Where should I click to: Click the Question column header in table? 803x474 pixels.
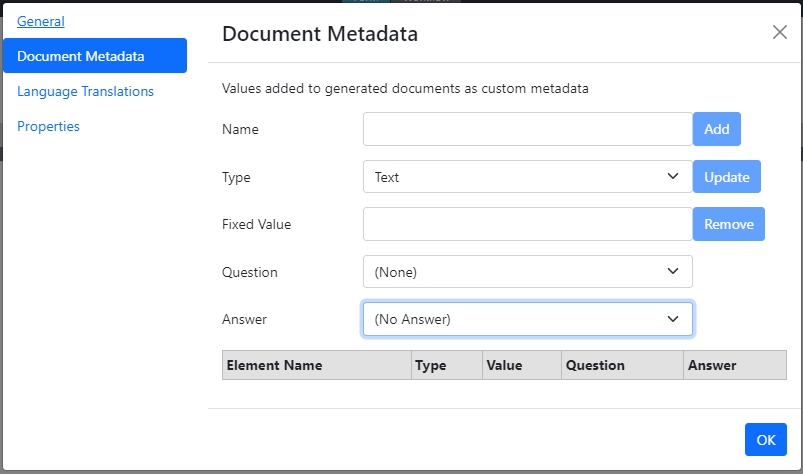click(x=596, y=365)
